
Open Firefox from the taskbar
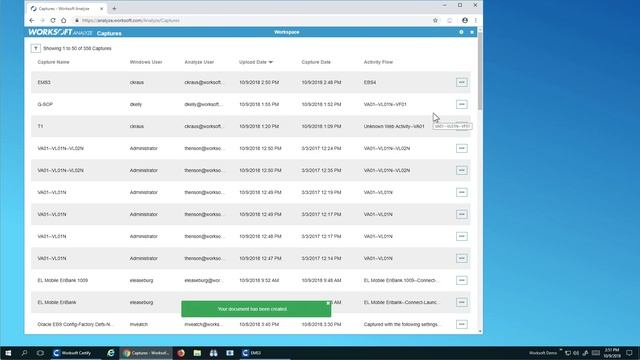click(181, 353)
